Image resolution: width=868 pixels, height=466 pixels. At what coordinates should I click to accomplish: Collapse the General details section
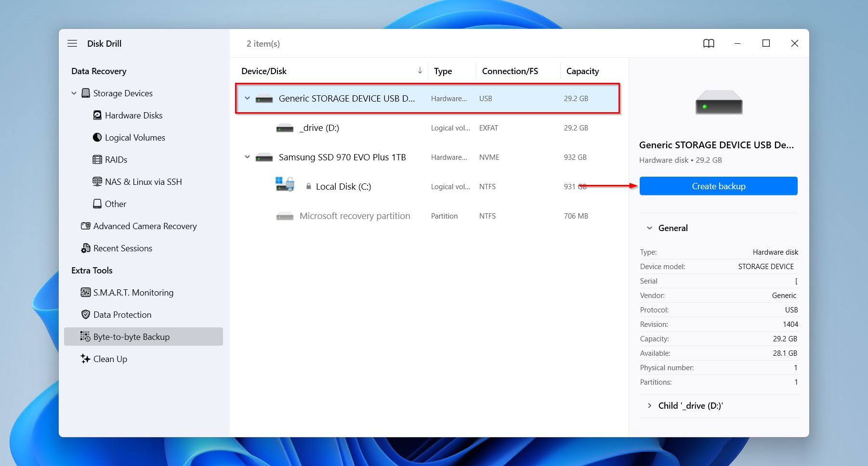click(649, 228)
